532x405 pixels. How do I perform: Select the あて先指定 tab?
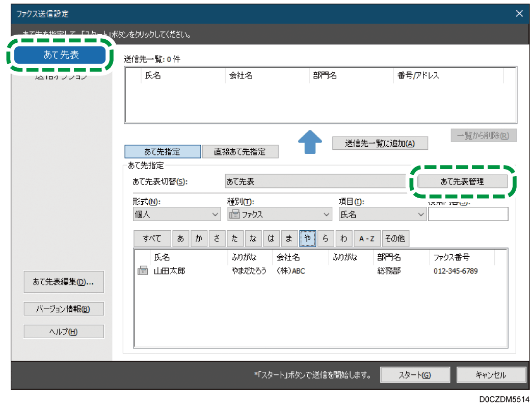point(162,152)
